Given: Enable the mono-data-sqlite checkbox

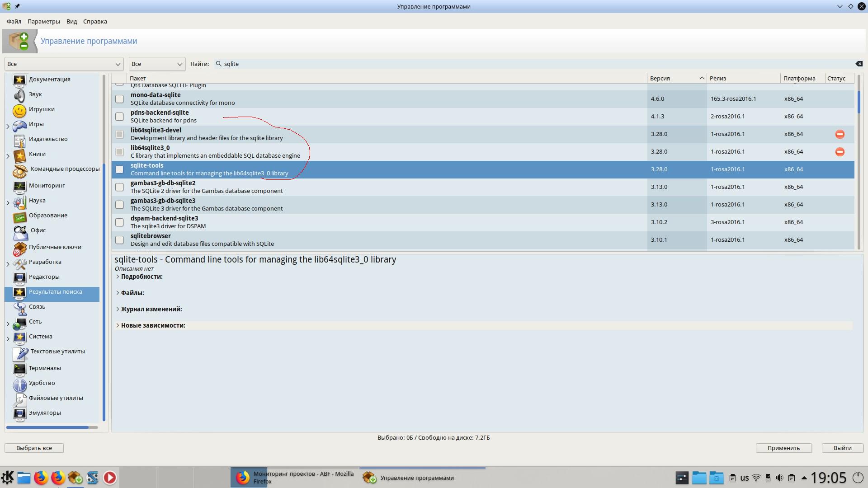Looking at the screenshot, I should pyautogui.click(x=119, y=99).
